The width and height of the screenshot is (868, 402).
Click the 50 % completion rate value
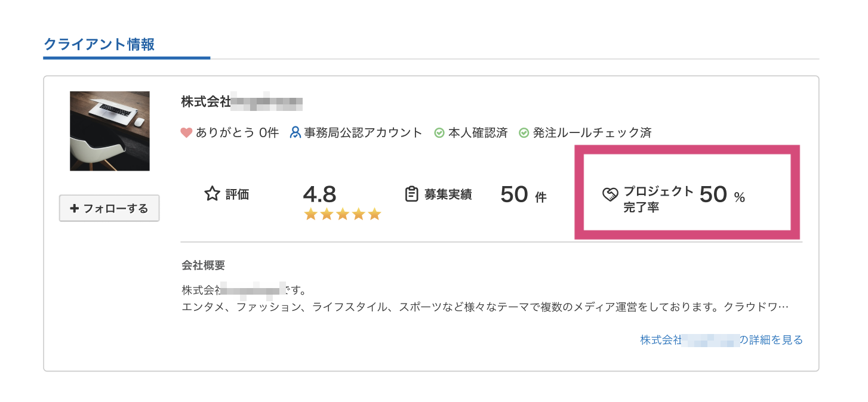[x=721, y=195]
